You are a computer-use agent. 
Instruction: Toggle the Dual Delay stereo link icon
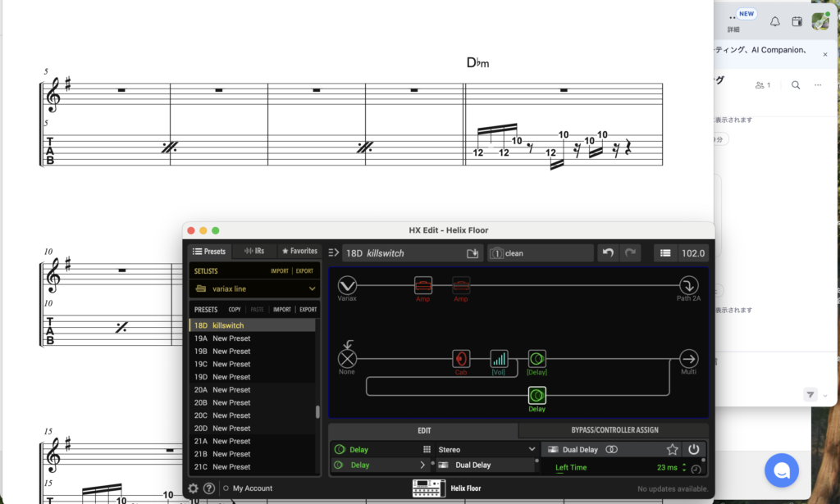(x=611, y=449)
